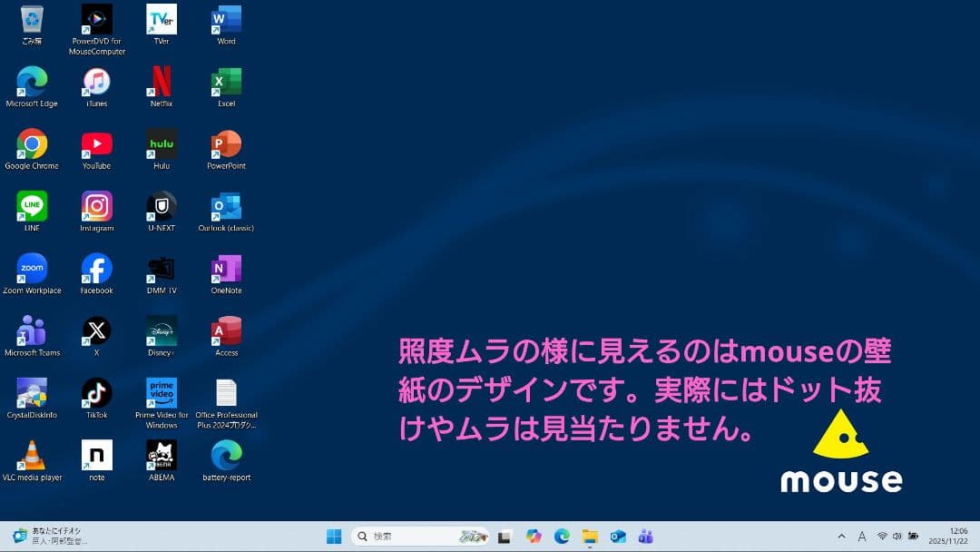Viewport: 980px width, 552px height.
Task: Select the YouTube desktop shortcut
Action: [x=97, y=150]
